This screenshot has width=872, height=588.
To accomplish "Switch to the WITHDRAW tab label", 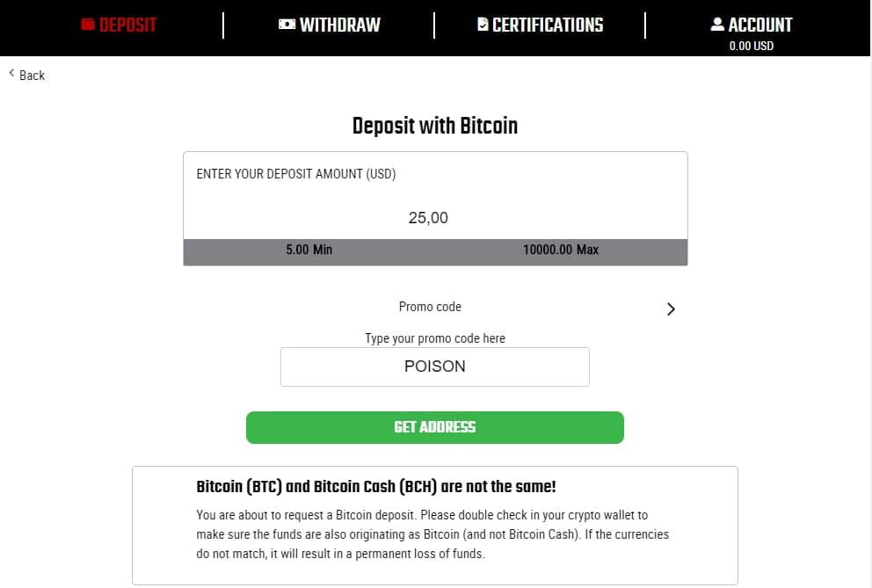I will pos(339,25).
